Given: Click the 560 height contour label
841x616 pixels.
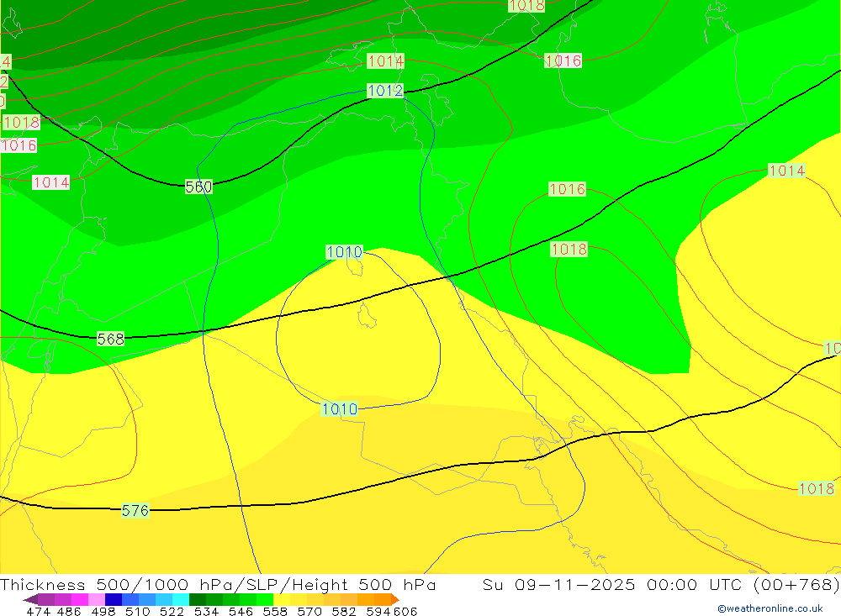Looking at the screenshot, I should tap(198, 187).
